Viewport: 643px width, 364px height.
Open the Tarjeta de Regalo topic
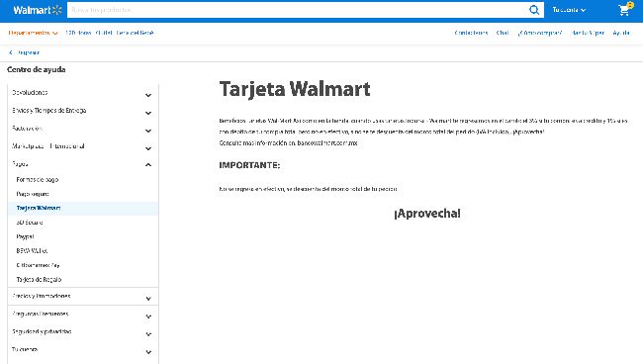(x=39, y=280)
